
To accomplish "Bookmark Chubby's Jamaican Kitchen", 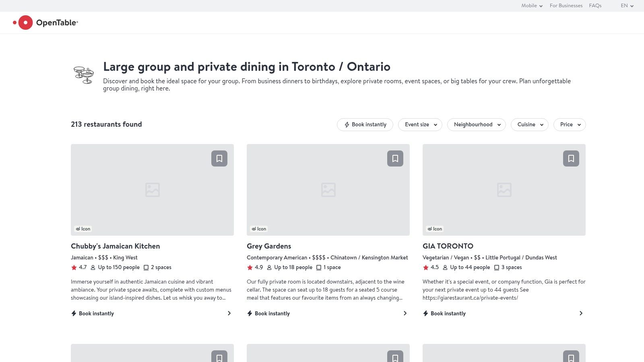I will pyautogui.click(x=219, y=158).
